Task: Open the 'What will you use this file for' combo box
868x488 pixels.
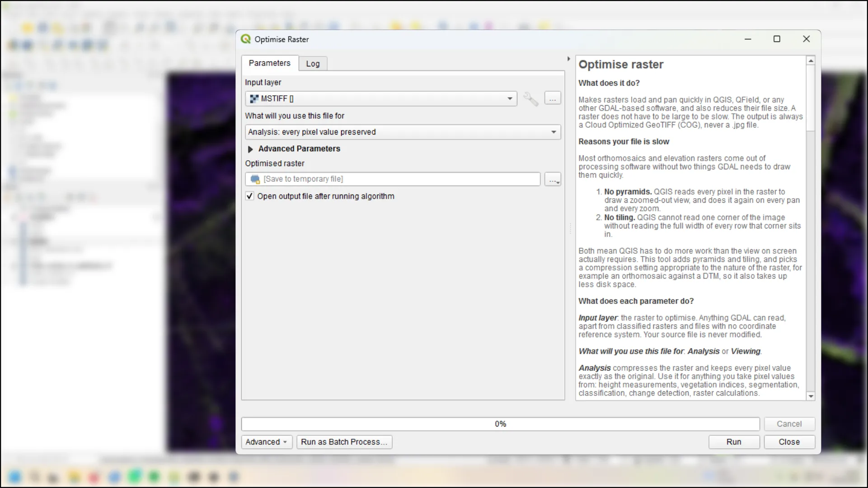Action: [x=403, y=132]
